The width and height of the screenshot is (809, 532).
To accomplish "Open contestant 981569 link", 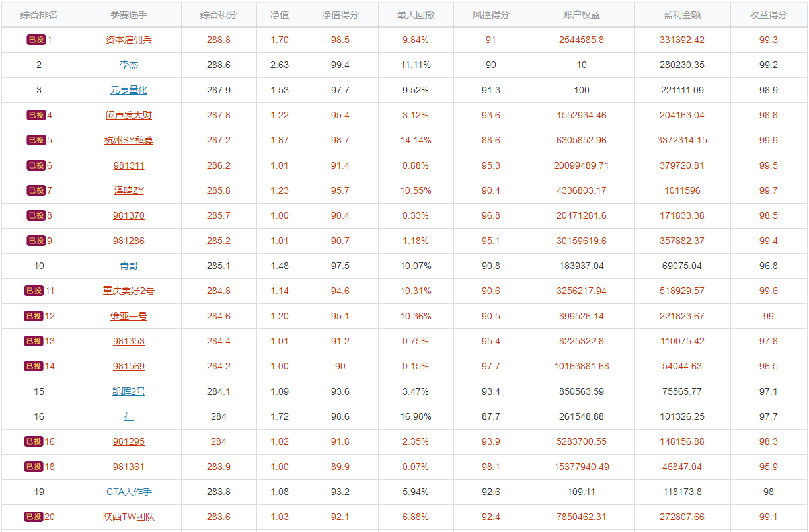I will click(129, 366).
